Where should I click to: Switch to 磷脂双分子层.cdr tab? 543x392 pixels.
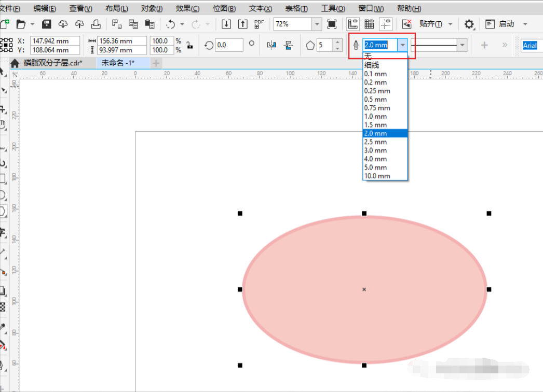tap(53, 63)
